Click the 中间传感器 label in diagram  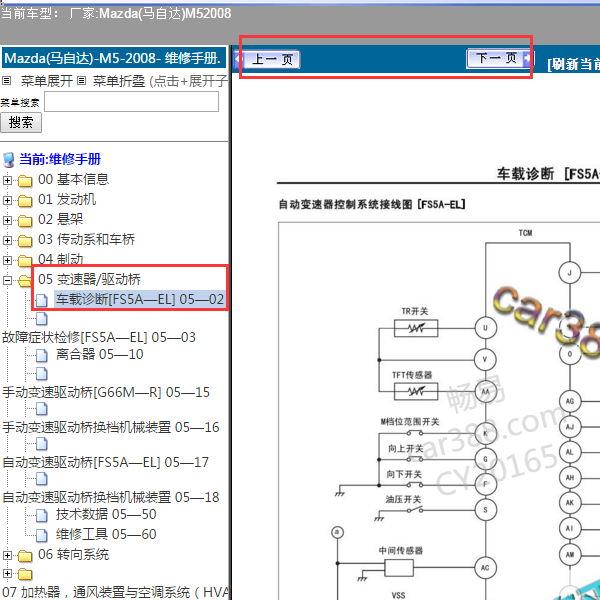click(401, 551)
